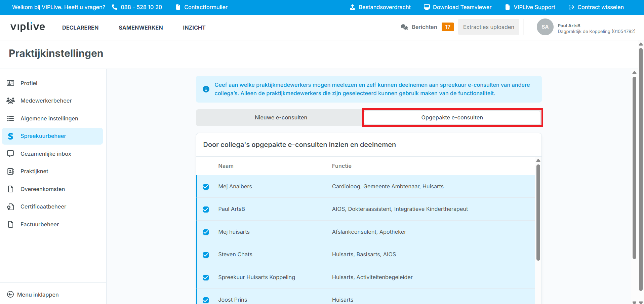
Task: Open the INZICHT menu
Action: pos(194,28)
